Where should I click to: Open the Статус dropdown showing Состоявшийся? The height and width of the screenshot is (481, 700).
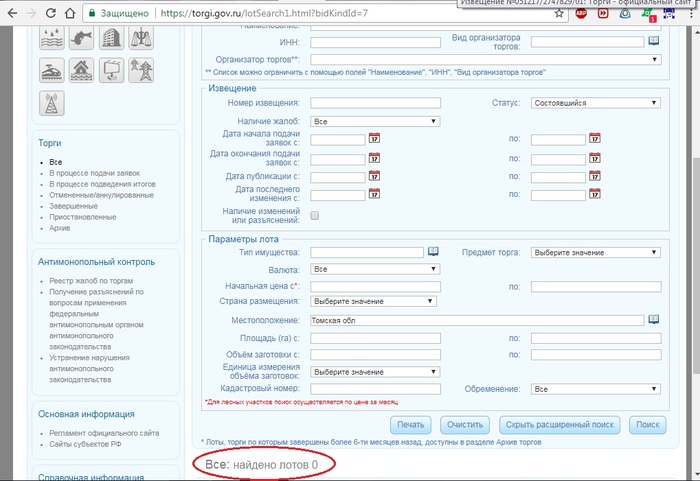pyautogui.click(x=596, y=102)
